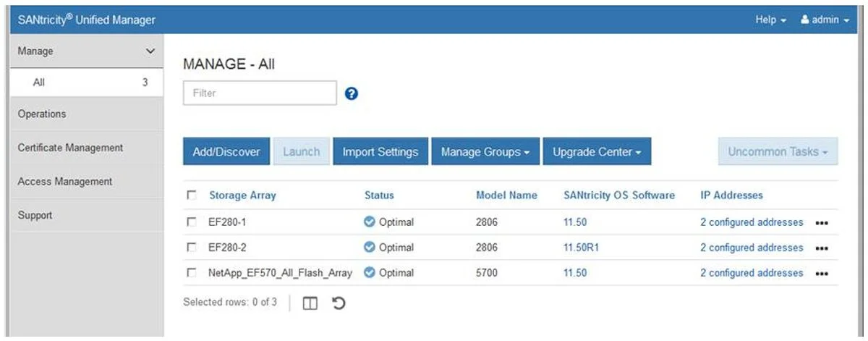Click the reset table refresh icon

coord(338,303)
